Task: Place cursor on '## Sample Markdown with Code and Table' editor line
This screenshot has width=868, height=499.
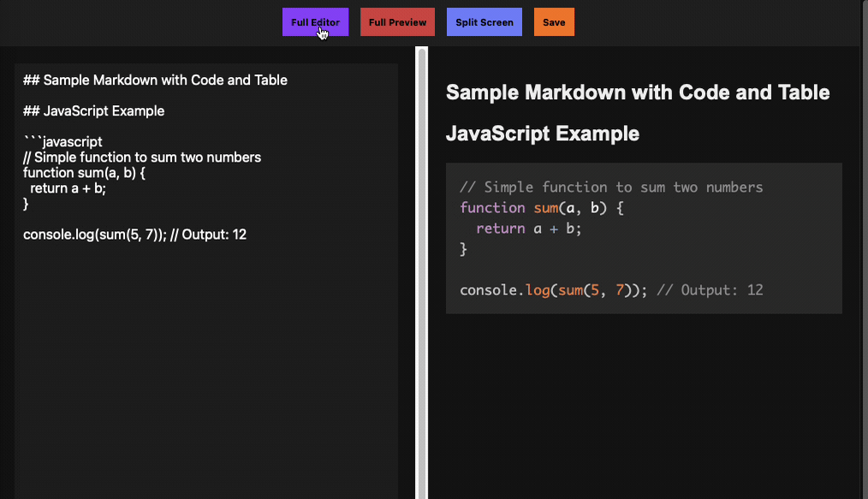Action: 155,80
